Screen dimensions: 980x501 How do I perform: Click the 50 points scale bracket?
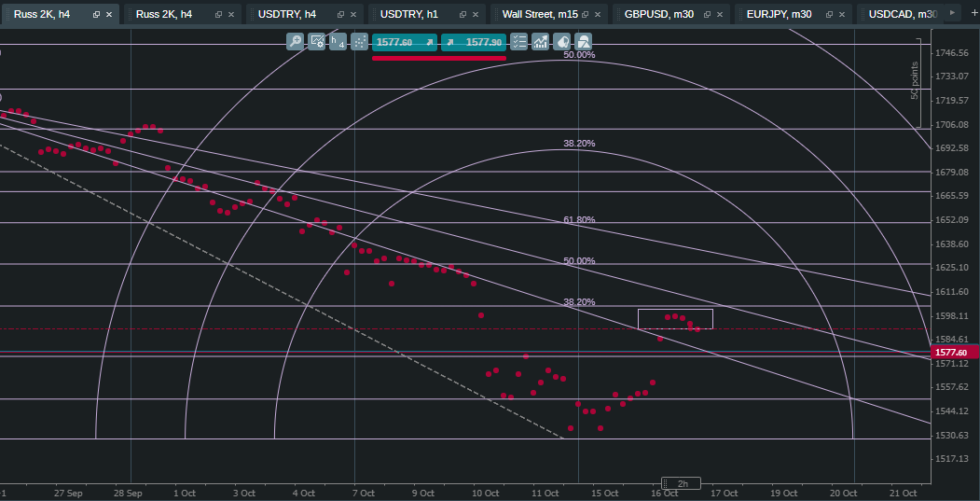tap(917, 82)
